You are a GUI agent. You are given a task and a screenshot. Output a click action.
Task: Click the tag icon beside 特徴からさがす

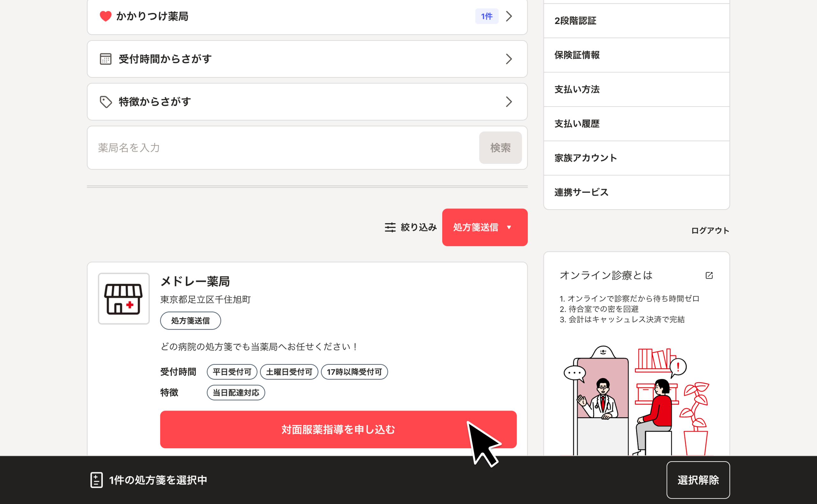point(106,102)
